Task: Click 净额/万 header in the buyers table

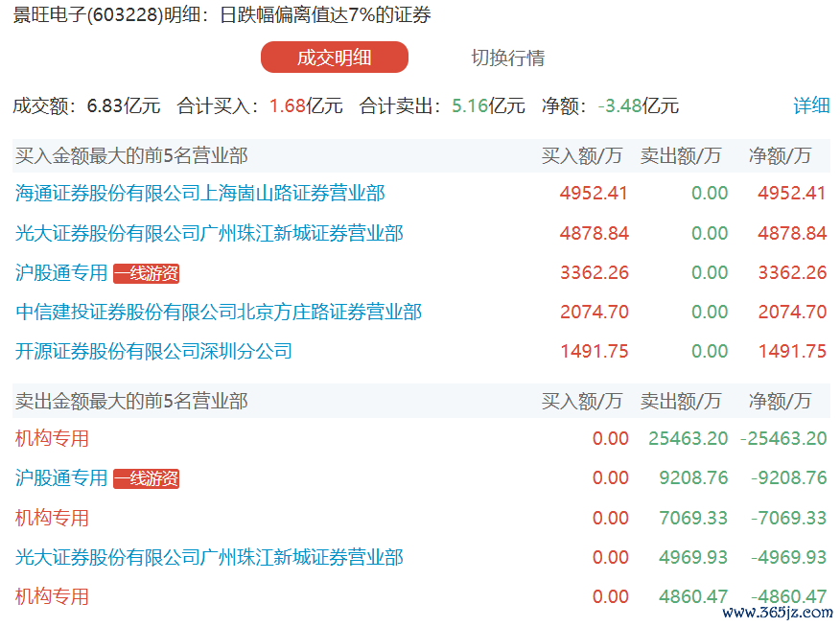Action: pos(780,156)
